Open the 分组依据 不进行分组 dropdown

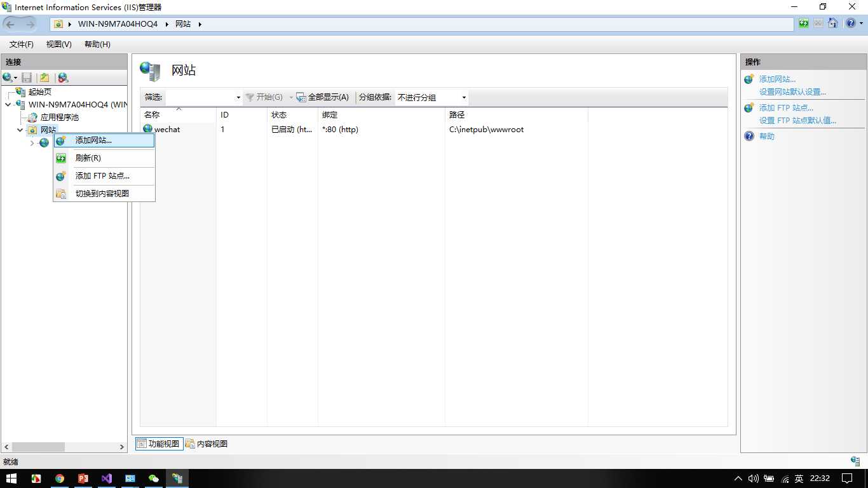click(431, 97)
